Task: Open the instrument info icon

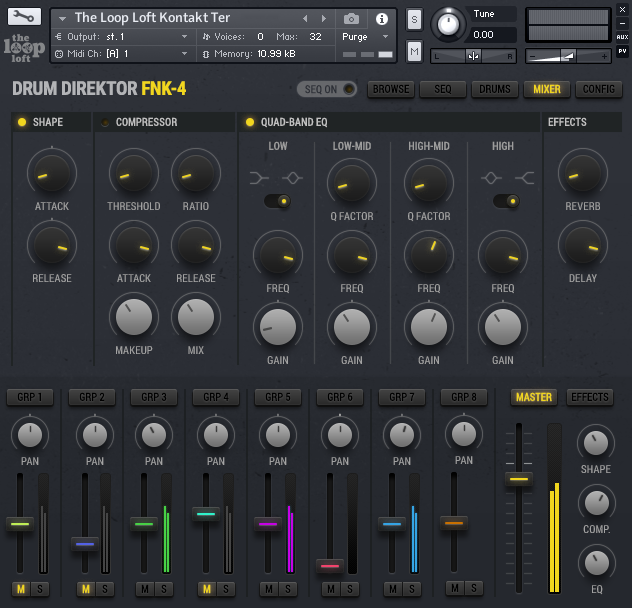Action: coord(381,19)
